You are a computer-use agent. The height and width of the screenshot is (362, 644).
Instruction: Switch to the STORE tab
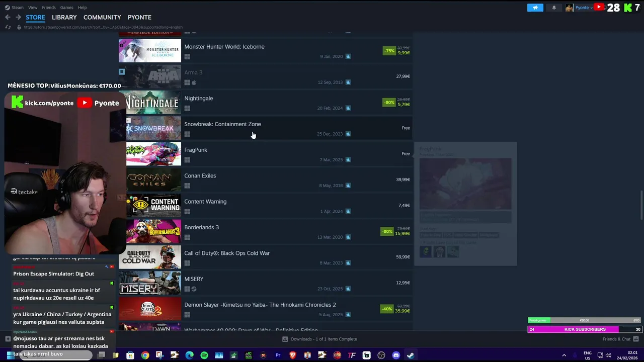(x=35, y=17)
